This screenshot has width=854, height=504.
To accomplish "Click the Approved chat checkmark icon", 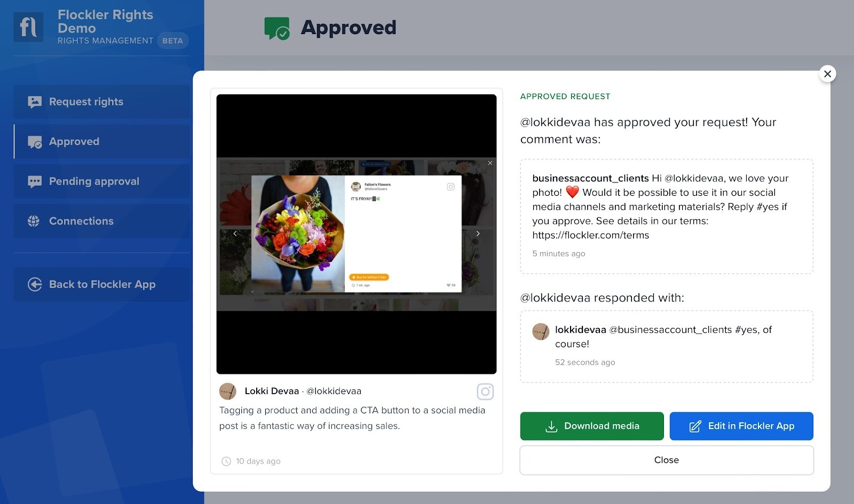I will [x=35, y=142].
